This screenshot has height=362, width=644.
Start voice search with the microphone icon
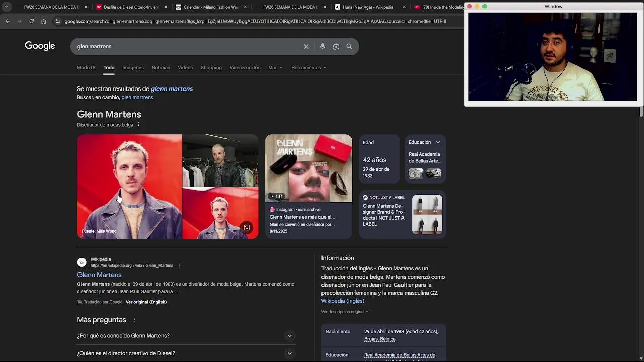tap(323, 46)
